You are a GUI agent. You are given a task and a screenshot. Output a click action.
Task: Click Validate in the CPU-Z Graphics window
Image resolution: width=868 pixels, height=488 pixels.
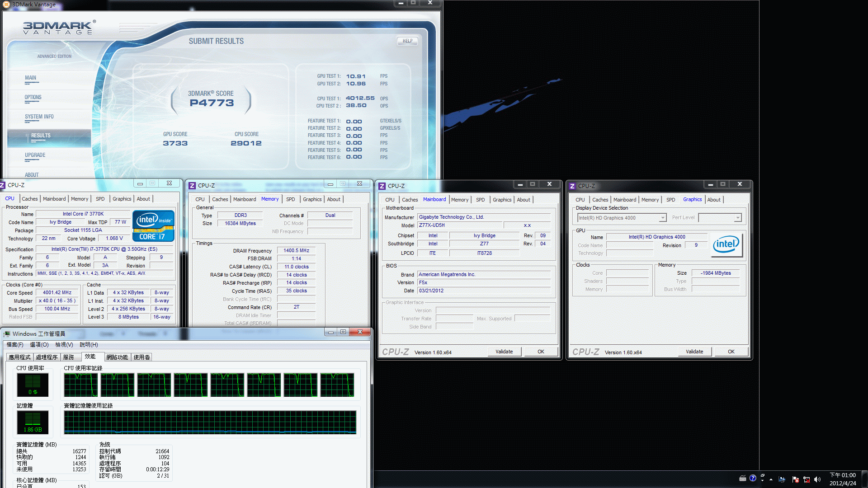coord(694,352)
